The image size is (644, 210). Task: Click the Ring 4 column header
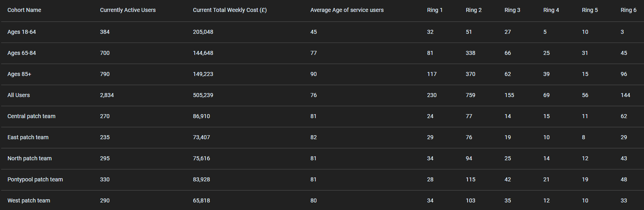coord(551,10)
